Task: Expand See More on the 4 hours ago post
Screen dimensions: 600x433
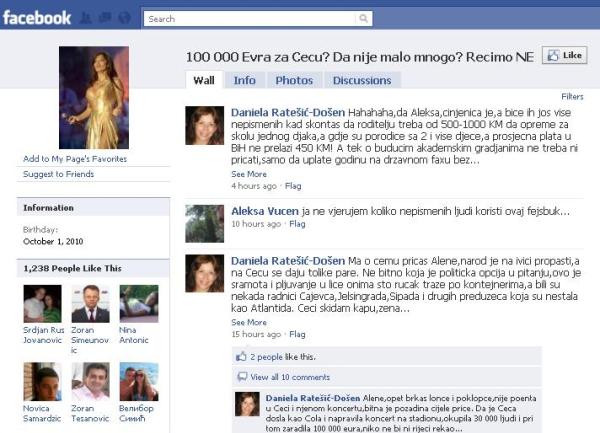Action: (x=249, y=174)
